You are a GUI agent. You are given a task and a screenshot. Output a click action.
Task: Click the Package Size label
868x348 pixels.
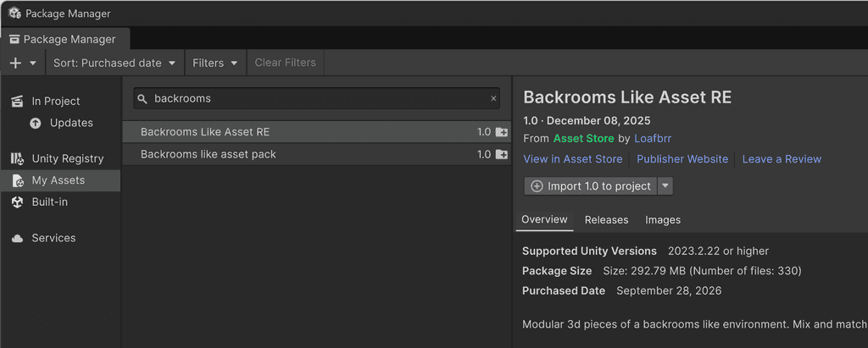point(557,271)
